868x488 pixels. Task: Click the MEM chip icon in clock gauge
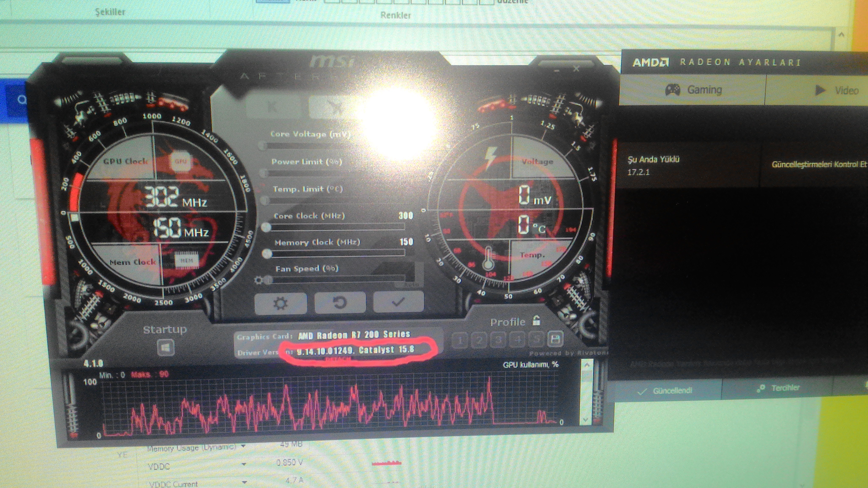[x=186, y=260]
